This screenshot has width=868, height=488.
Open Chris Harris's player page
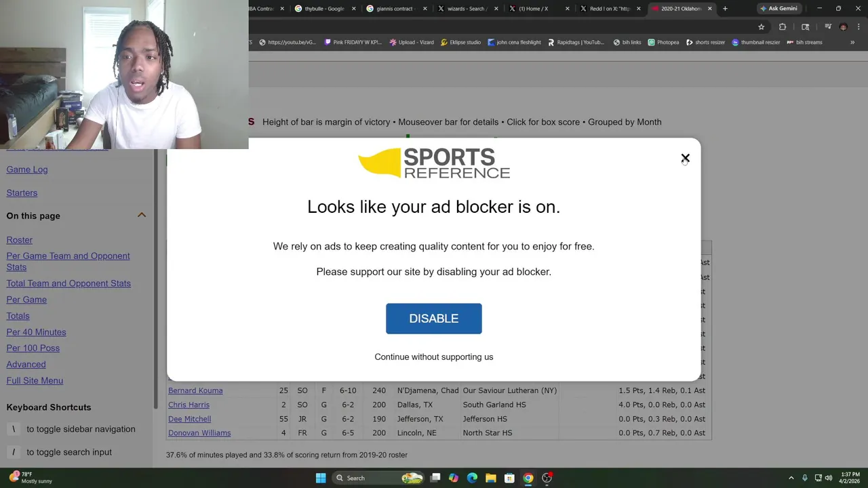189,405
